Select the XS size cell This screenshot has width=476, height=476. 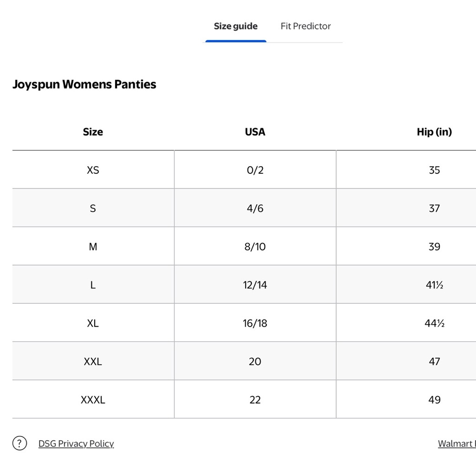93,170
